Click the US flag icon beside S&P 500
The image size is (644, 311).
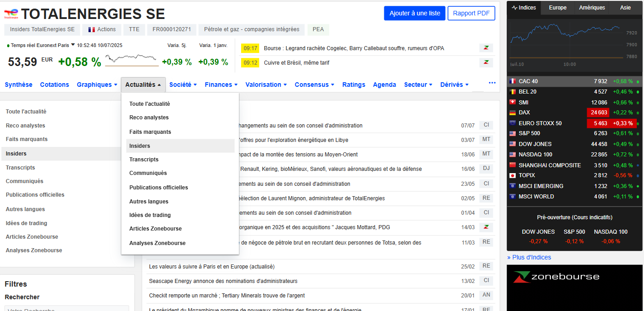coord(512,133)
